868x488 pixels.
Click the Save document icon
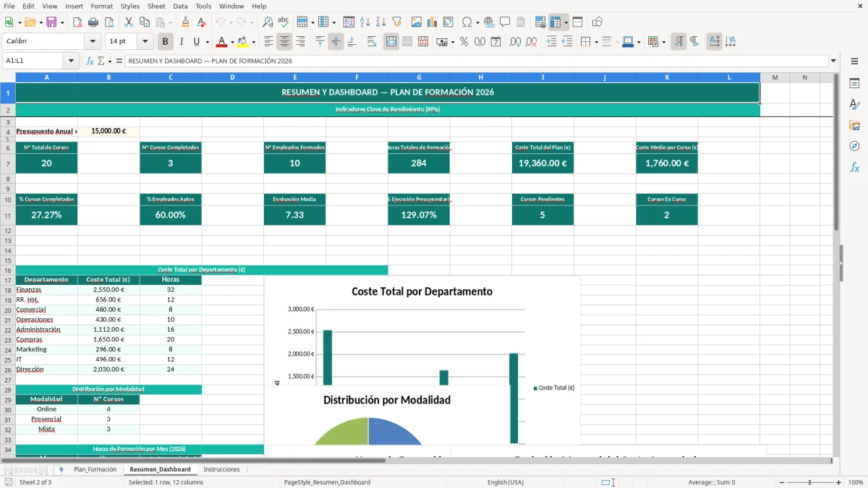51,22
